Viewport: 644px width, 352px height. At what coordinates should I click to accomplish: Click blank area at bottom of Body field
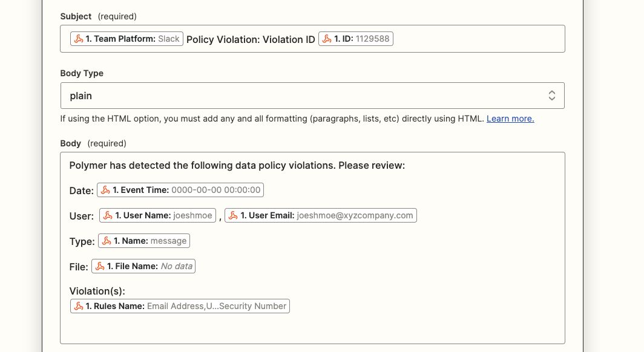[312, 329]
